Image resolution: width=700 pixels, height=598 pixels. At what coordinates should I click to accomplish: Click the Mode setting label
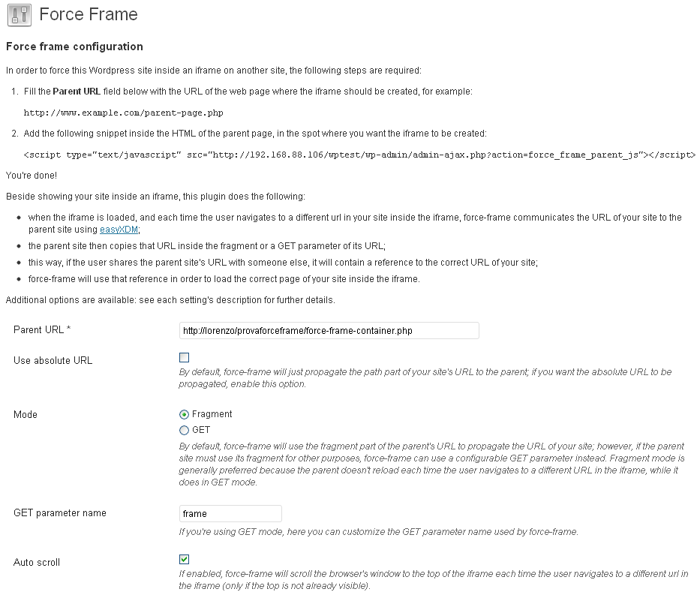26,414
